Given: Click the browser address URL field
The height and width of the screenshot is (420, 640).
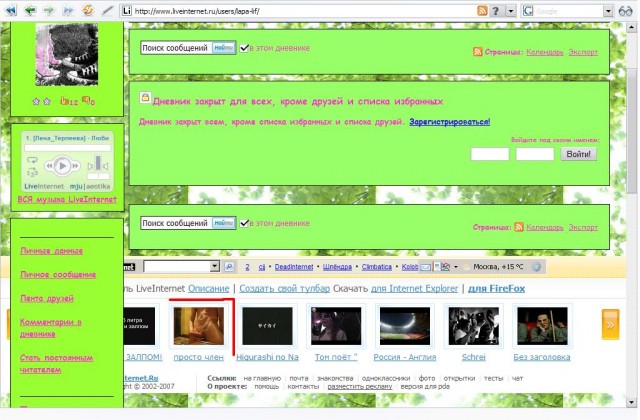Looking at the screenshot, I should [304, 11].
